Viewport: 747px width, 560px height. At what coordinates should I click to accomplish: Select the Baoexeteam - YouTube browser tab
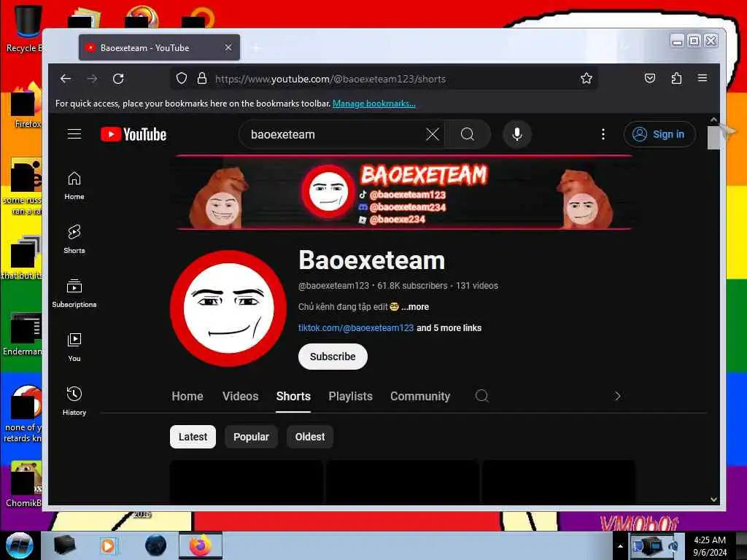pos(159,47)
